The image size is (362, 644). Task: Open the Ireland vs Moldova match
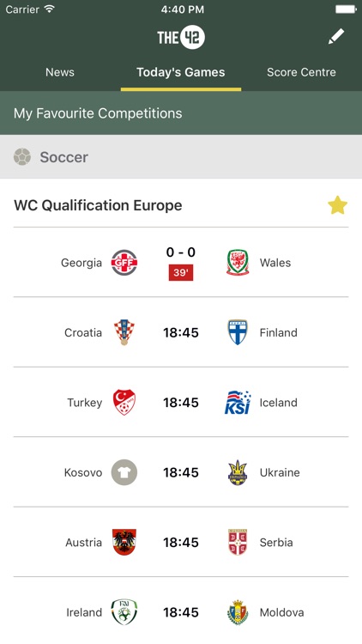pyautogui.click(x=181, y=612)
